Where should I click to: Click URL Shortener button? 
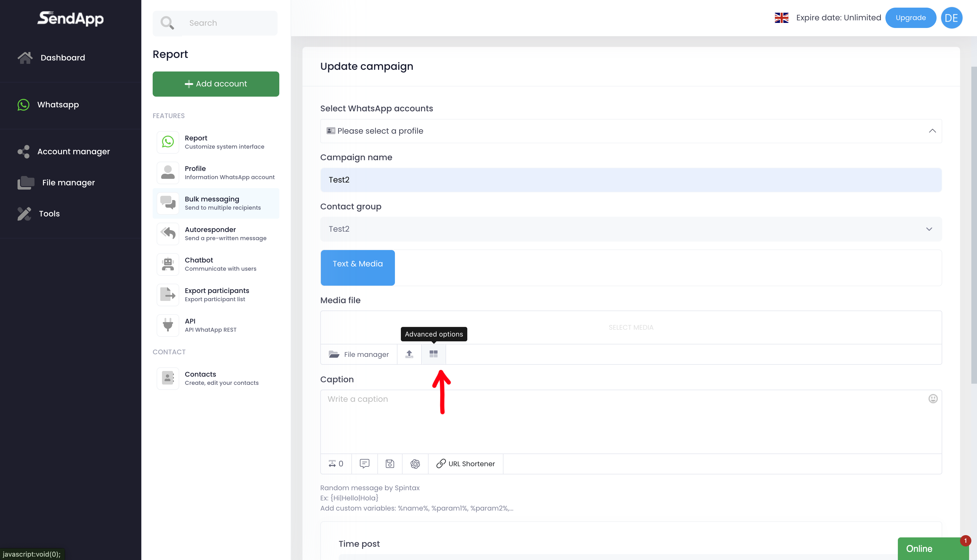[465, 463]
